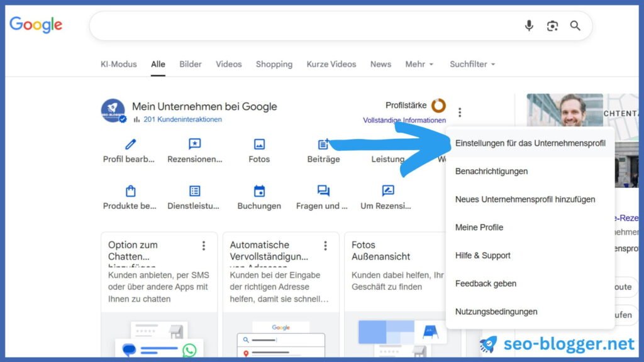Image resolution: width=644 pixels, height=362 pixels.
Task: Switch to the Bilder tab
Action: coord(190,64)
